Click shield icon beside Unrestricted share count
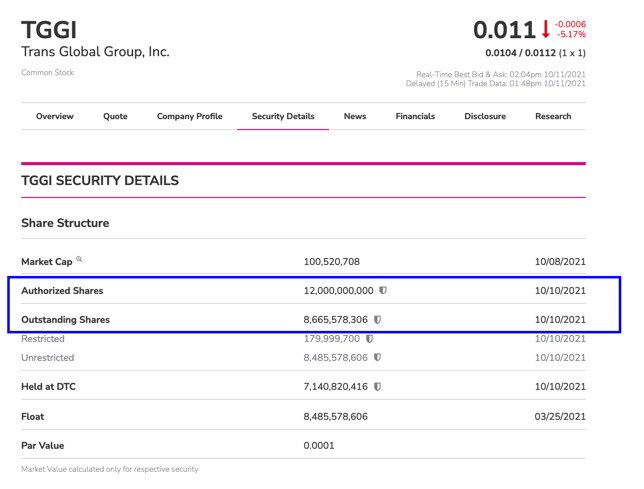 [377, 358]
